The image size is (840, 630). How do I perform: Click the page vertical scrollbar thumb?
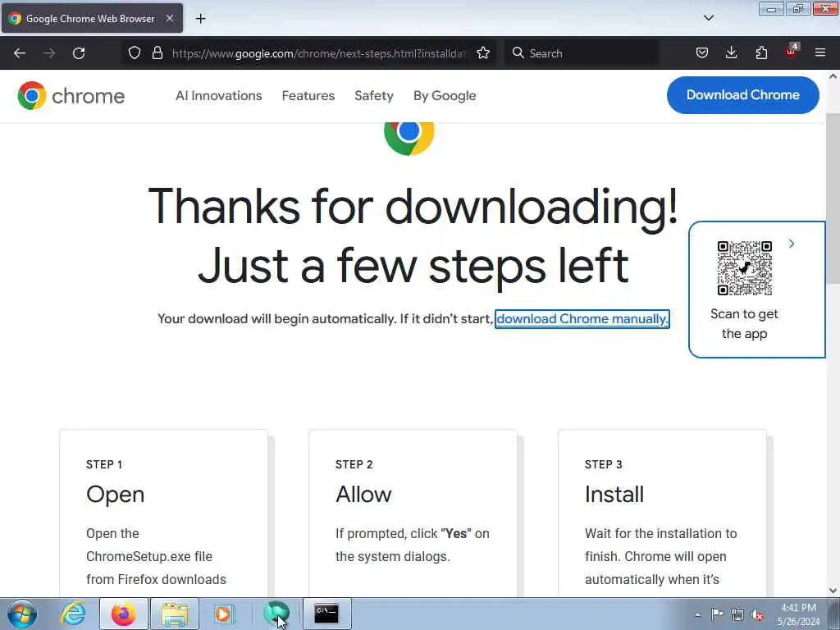[833, 199]
